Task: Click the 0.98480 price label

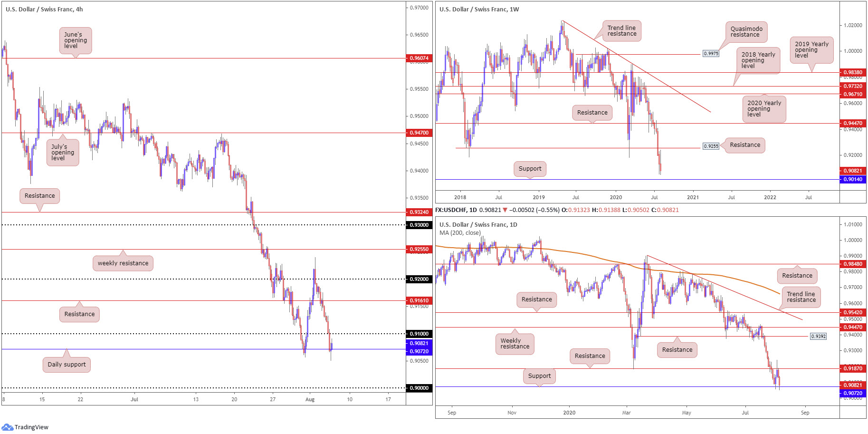Action: pos(852,264)
